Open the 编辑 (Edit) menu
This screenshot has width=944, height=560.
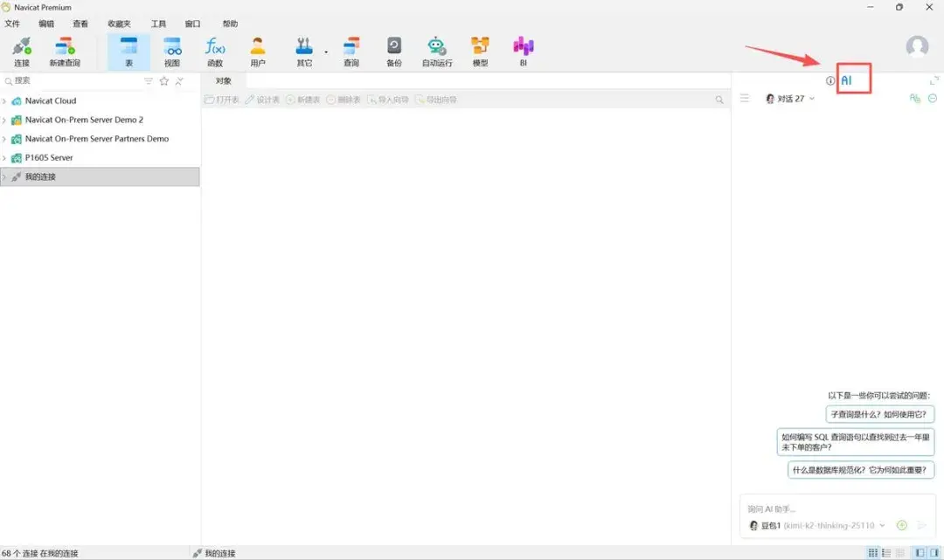click(x=46, y=24)
